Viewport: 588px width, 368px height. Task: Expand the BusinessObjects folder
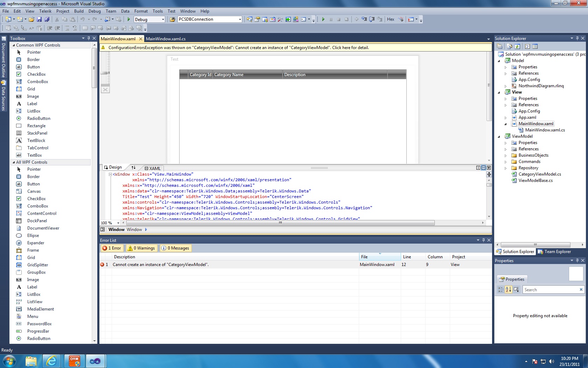(506, 155)
